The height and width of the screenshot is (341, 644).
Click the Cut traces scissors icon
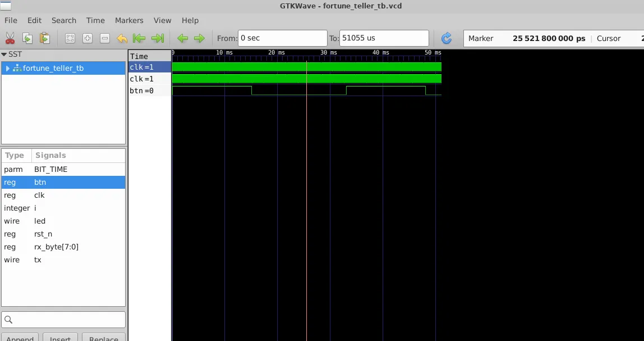click(10, 38)
